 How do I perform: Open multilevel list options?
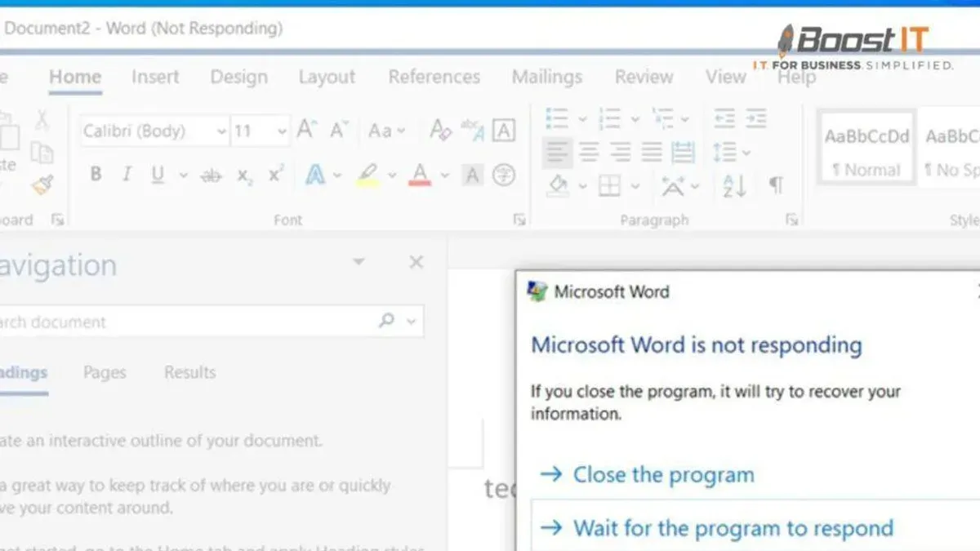click(662, 118)
